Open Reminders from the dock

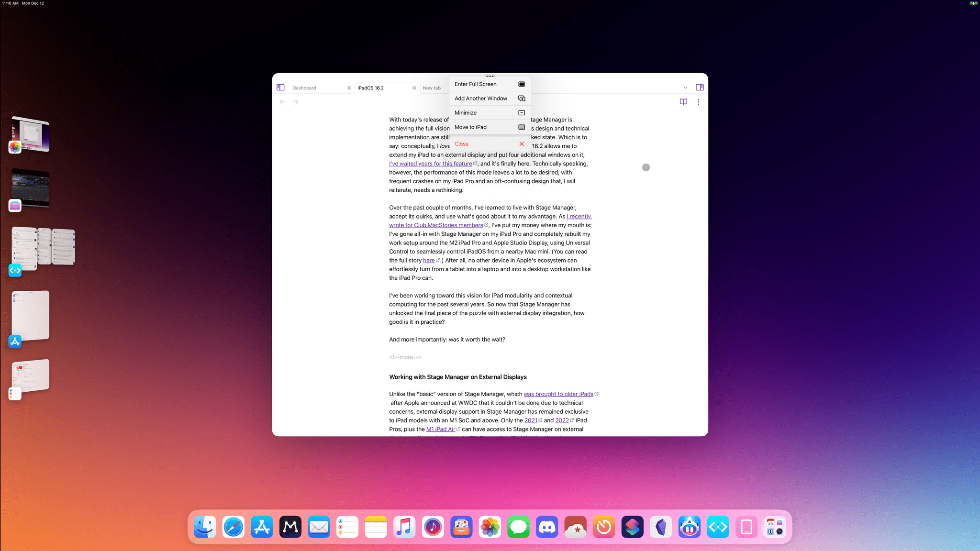[x=347, y=527]
